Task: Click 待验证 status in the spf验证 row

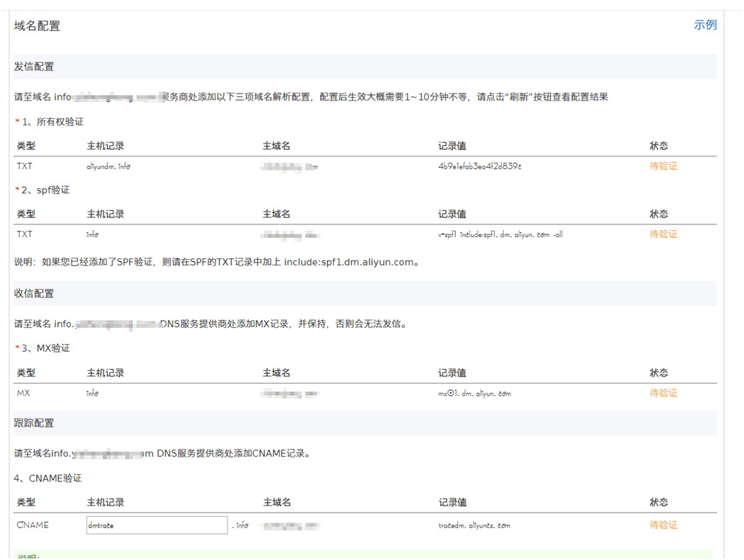Action: click(663, 234)
